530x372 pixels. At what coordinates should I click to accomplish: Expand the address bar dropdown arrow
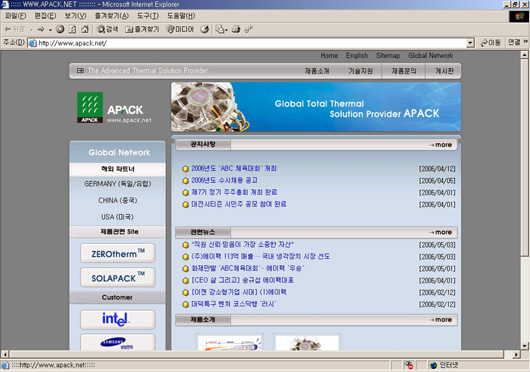470,43
